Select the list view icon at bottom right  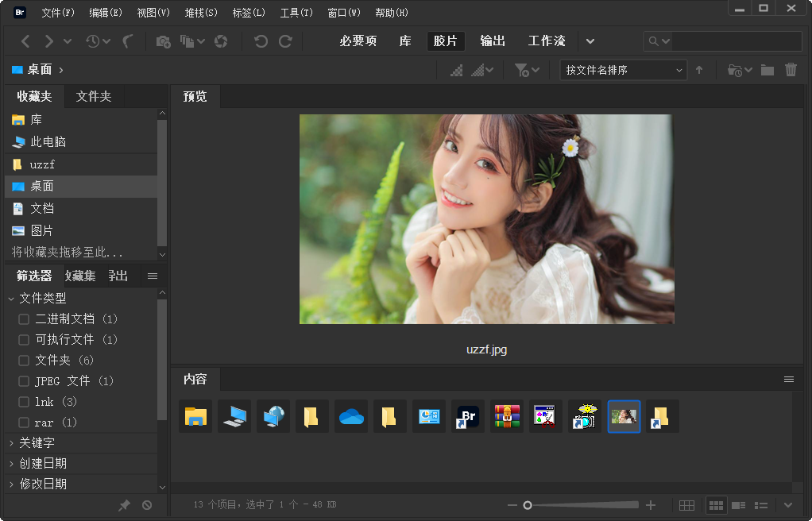(760, 505)
